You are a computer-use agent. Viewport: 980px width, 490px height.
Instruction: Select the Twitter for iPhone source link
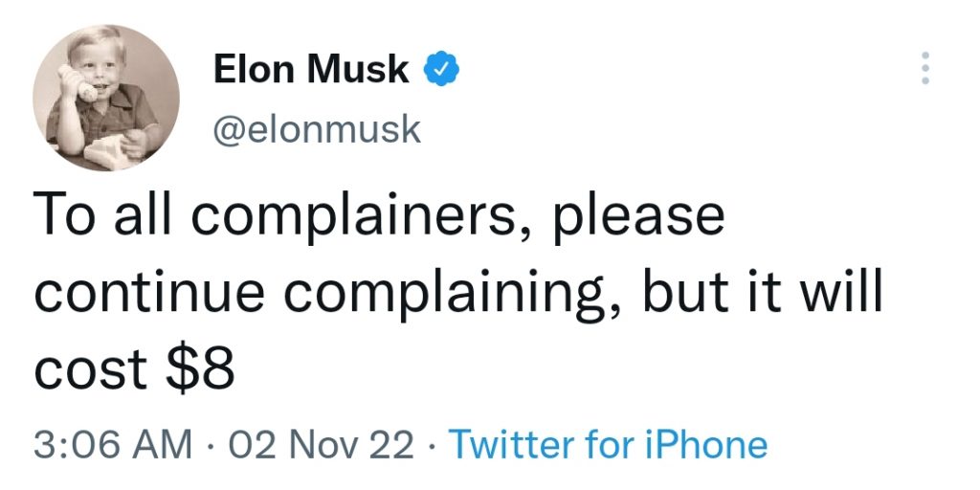coord(608,445)
